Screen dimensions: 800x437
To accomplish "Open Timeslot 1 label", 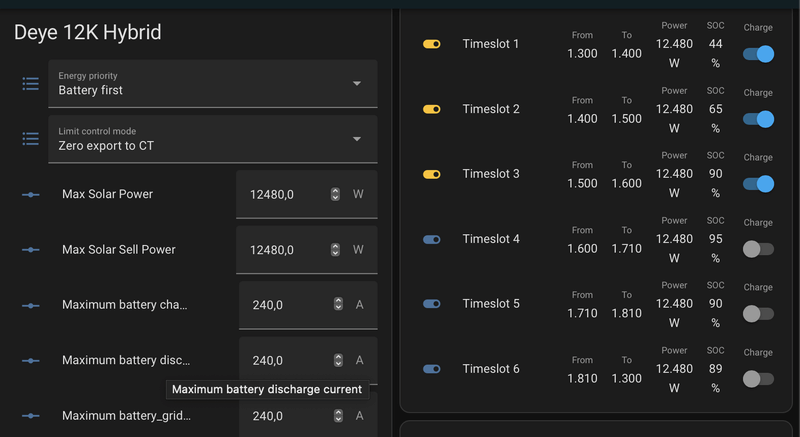I will point(491,44).
